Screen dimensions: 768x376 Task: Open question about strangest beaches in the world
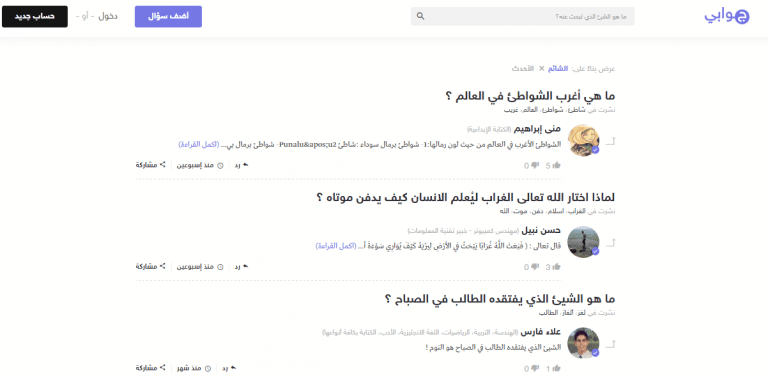tap(530, 96)
